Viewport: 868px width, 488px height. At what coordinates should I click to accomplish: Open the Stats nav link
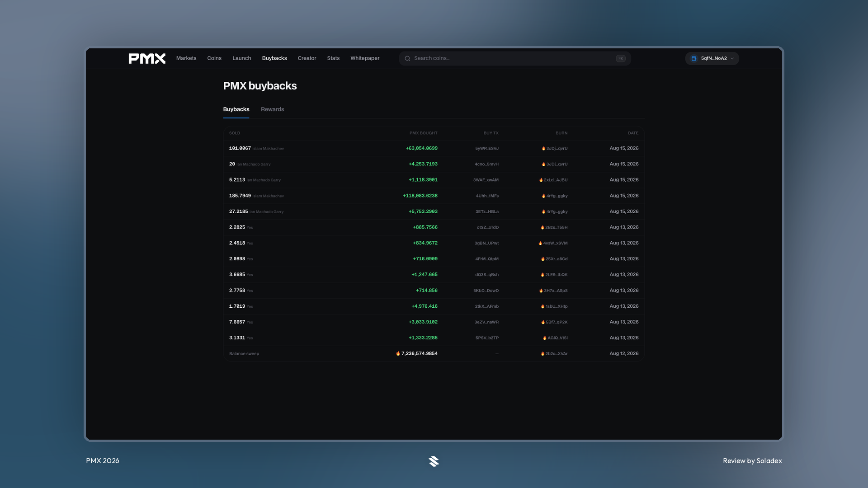[333, 58]
